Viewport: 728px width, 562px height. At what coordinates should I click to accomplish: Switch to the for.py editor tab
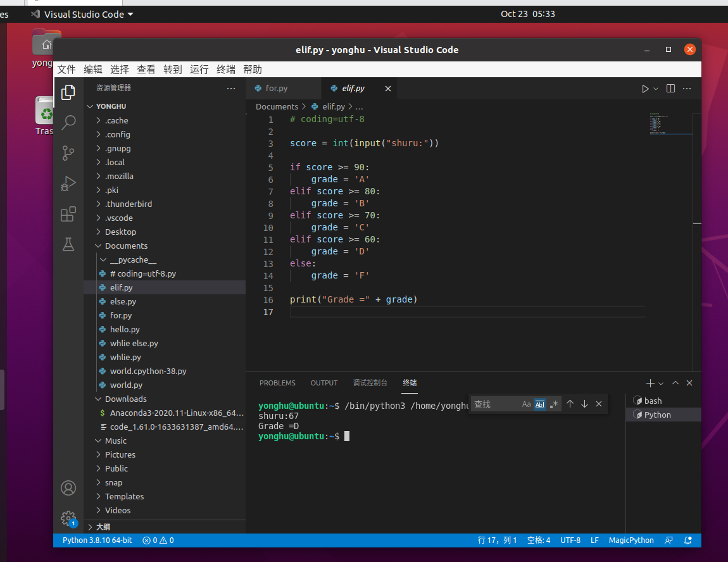[x=277, y=89]
